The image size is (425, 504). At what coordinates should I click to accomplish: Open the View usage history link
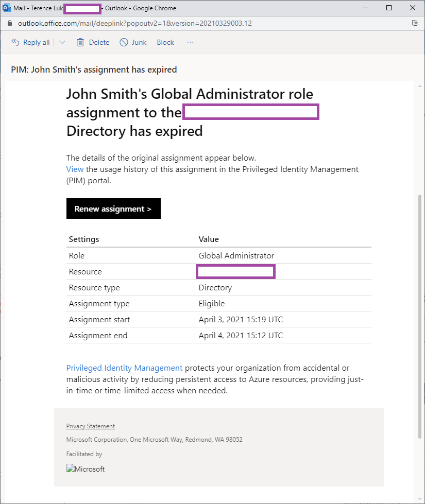coord(75,169)
